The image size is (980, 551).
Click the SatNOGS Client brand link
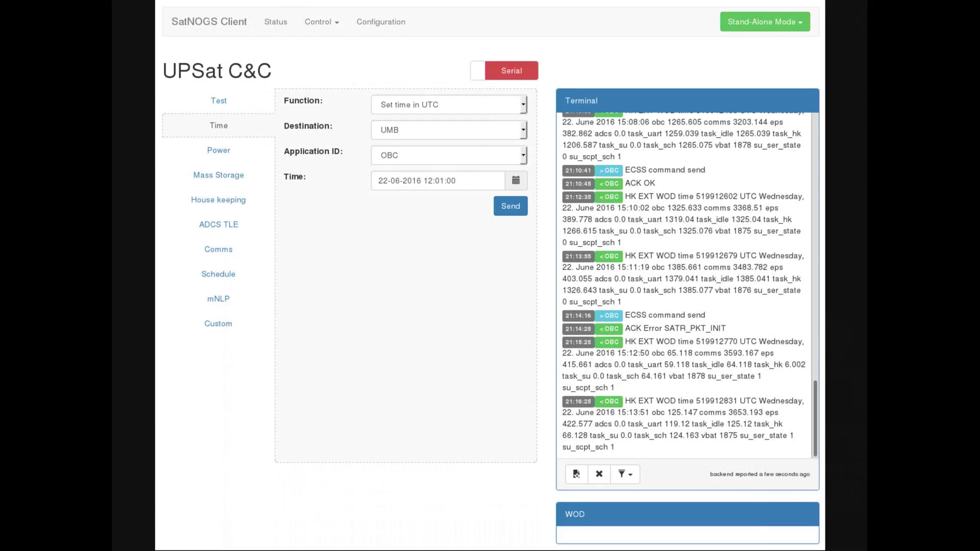[209, 21]
